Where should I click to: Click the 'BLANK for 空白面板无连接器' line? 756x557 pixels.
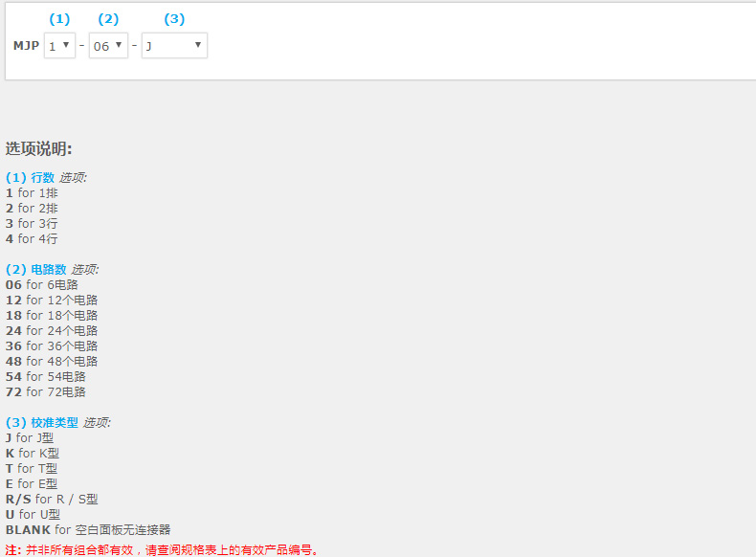coord(88,529)
